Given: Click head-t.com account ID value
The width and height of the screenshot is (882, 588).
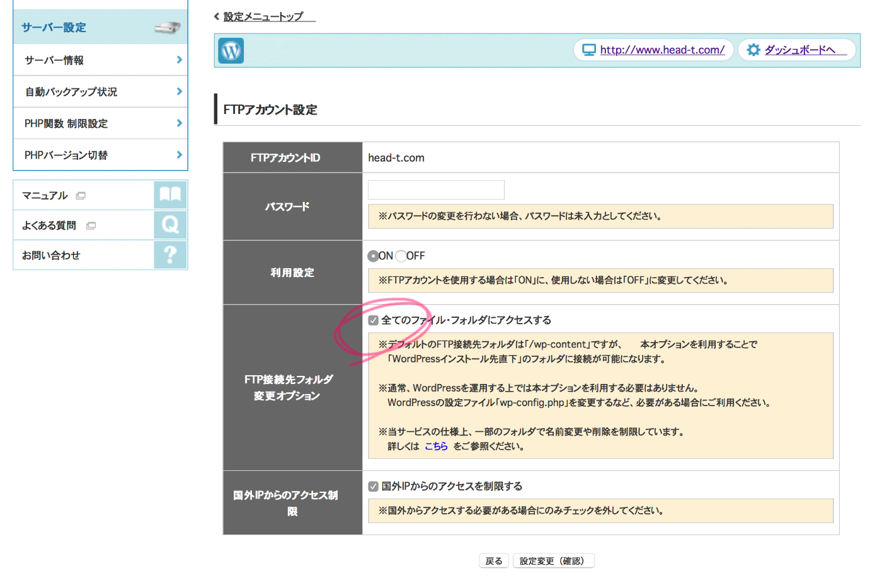Looking at the screenshot, I should tap(396, 158).
